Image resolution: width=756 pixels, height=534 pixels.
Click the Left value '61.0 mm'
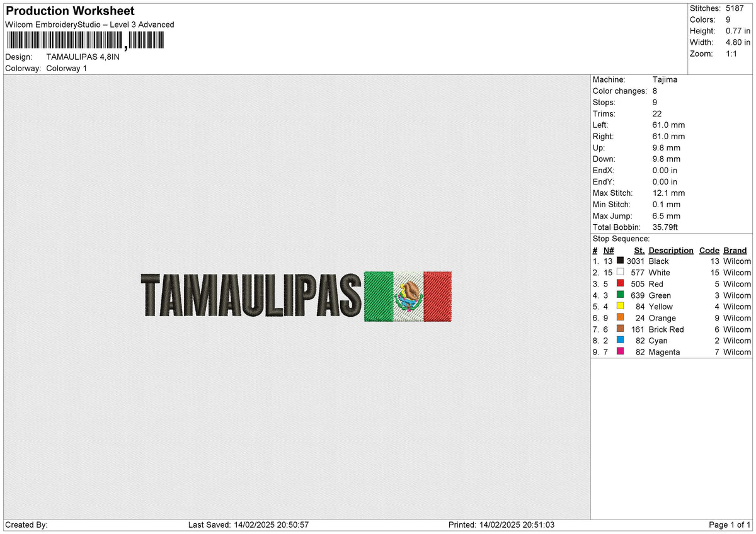pos(668,125)
